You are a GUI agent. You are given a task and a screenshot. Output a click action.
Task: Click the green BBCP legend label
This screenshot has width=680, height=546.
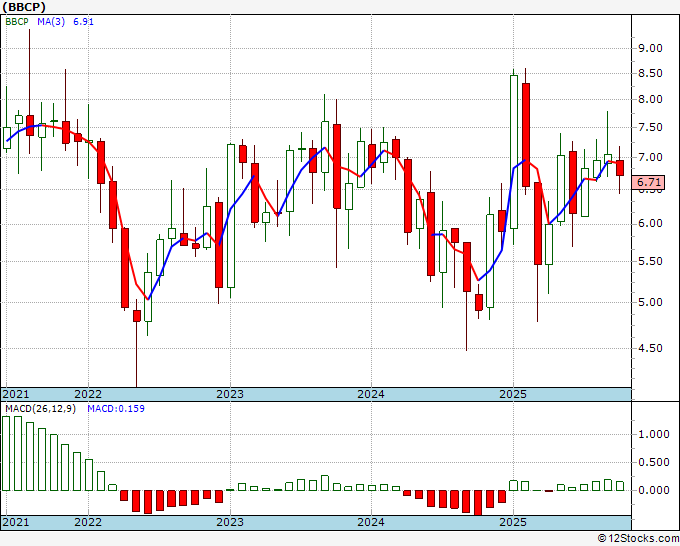[x=17, y=22]
